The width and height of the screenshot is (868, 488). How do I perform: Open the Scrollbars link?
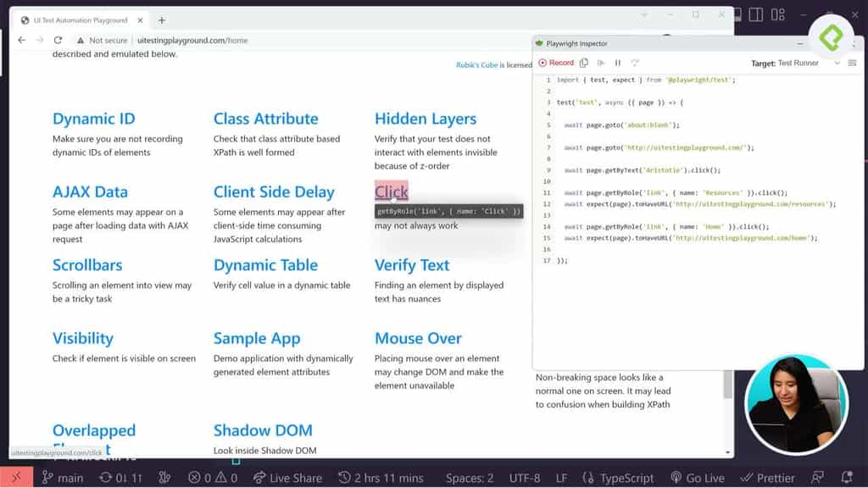point(87,265)
